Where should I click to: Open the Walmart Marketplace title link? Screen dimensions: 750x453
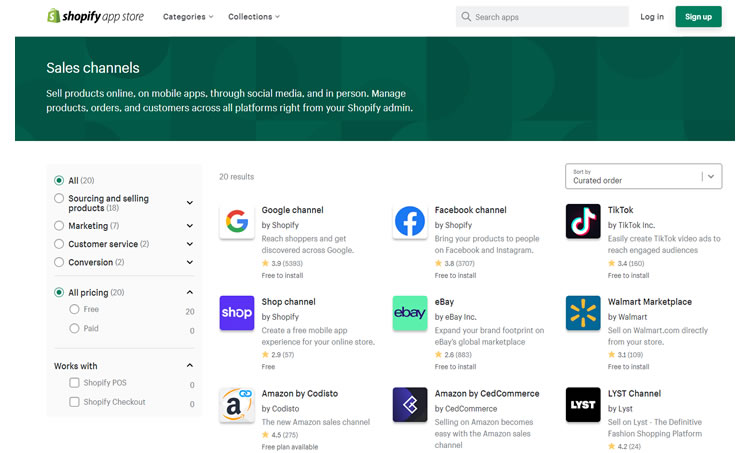[x=650, y=302]
